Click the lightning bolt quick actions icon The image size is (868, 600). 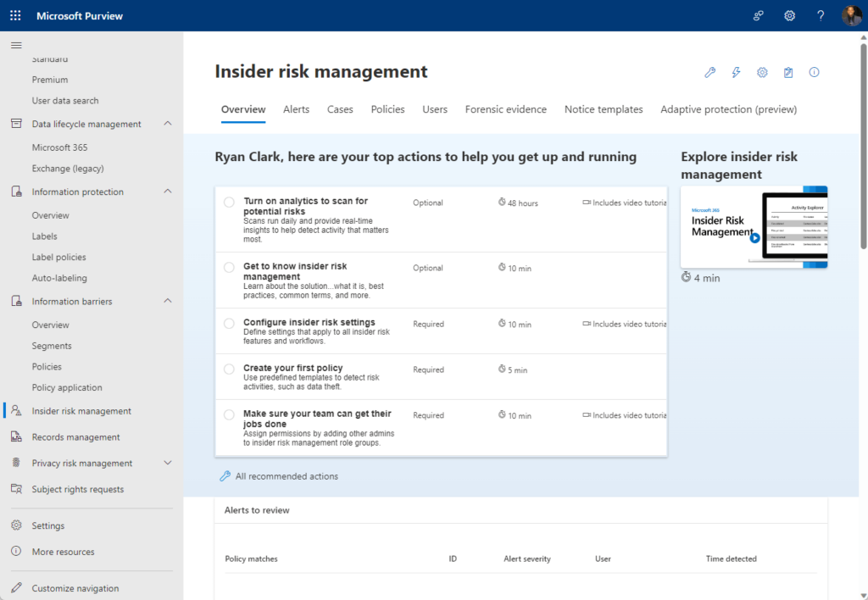click(737, 73)
